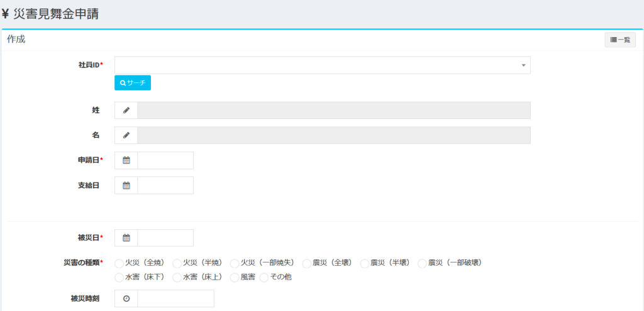Click the サーチ search button

(133, 82)
